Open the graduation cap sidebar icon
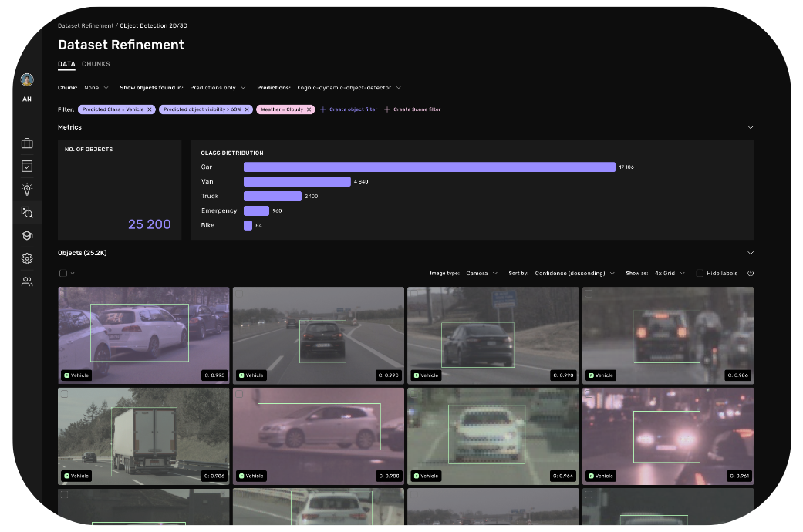Viewport: 803px width, 532px height. pyautogui.click(x=27, y=235)
